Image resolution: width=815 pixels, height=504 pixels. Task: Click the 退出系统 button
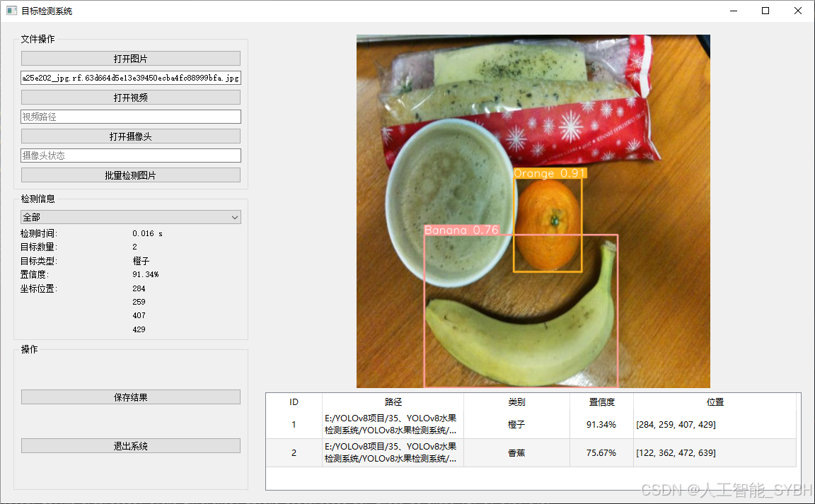[130, 446]
